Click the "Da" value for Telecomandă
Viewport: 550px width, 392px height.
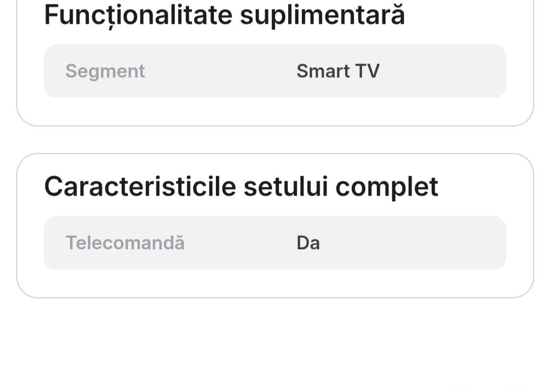308,243
